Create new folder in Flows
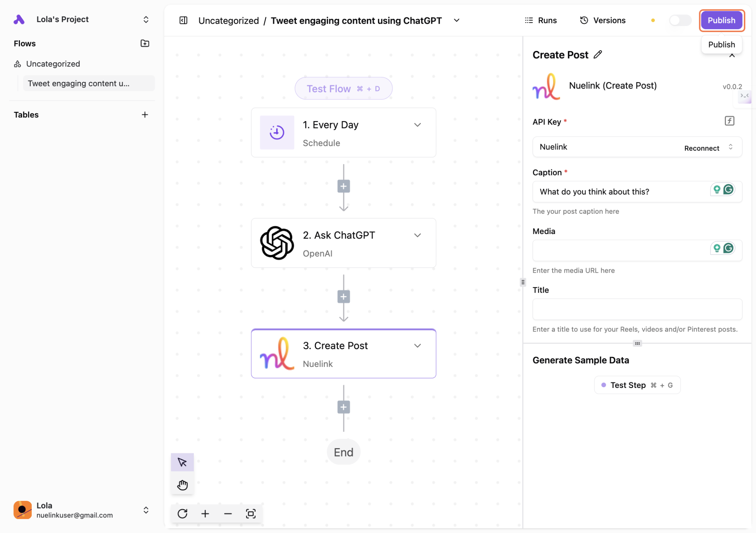The image size is (756, 533). coord(145,44)
